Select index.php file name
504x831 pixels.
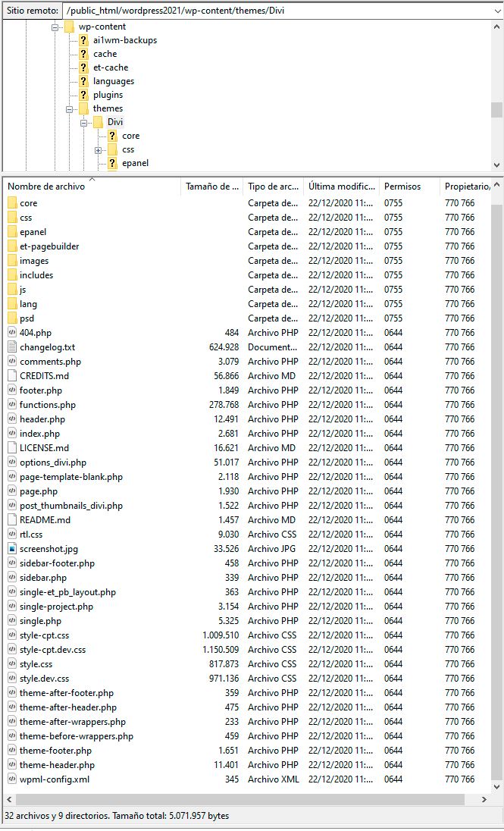(x=39, y=434)
